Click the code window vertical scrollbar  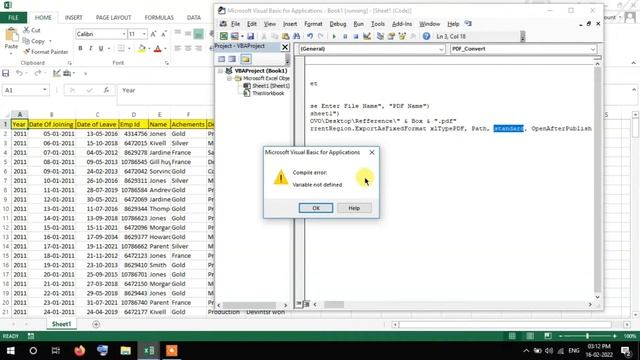[597, 180]
